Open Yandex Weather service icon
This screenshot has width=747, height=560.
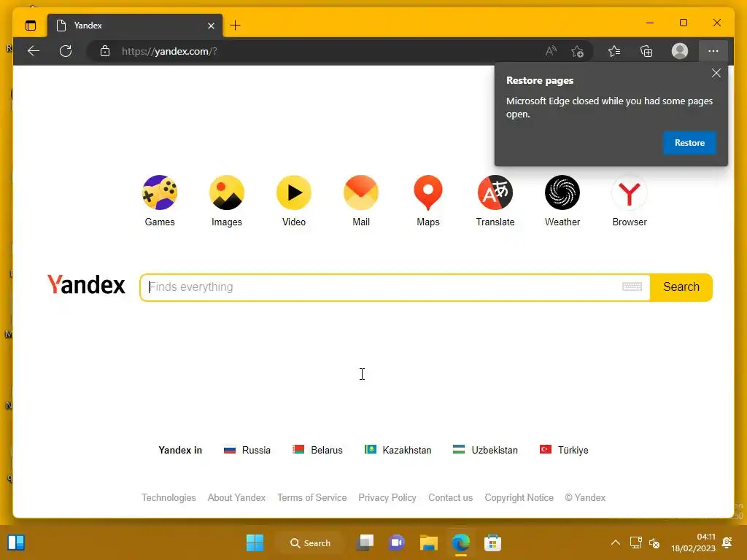click(562, 192)
